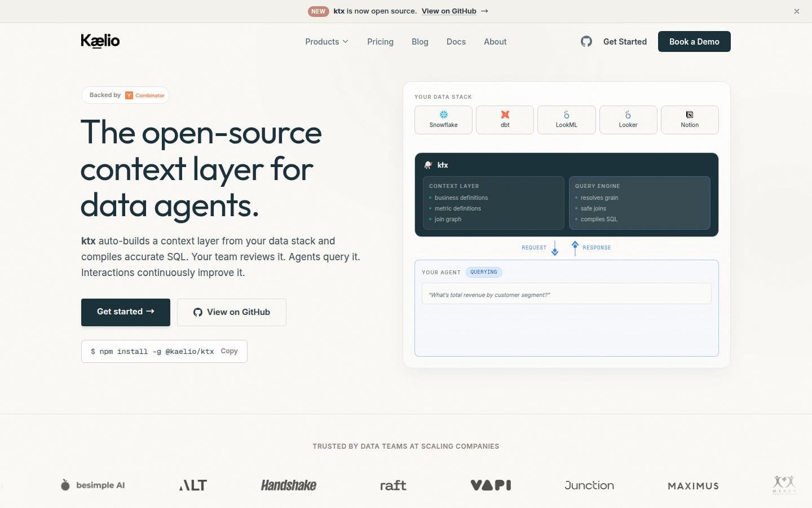
Task: Click the Kaelio logo
Action: [100, 41]
